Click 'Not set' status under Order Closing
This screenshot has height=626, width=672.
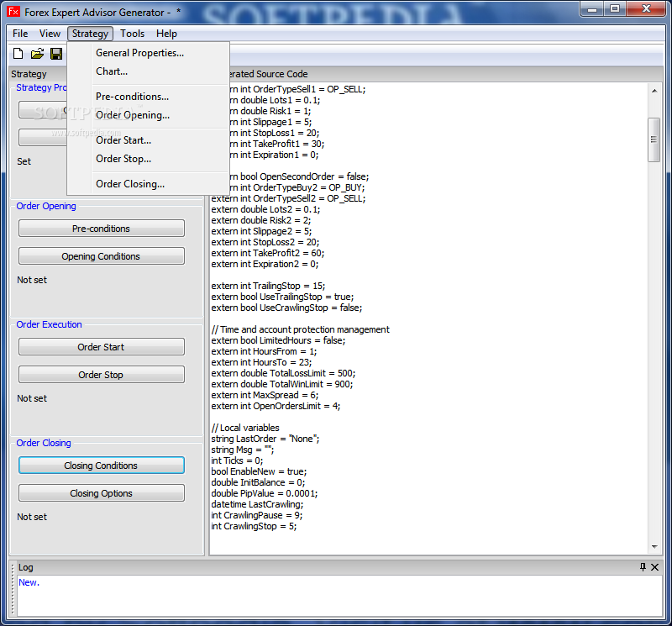pos(32,517)
